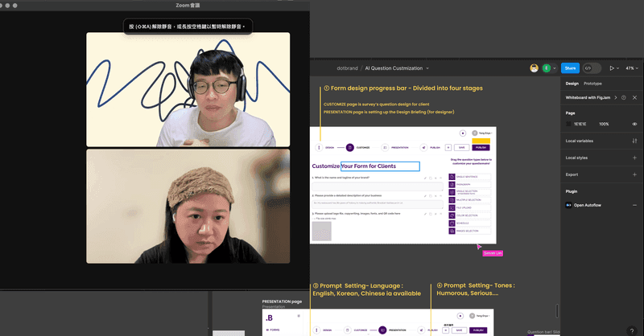Remove Open Autoflow plugin with minus icon

point(634,205)
